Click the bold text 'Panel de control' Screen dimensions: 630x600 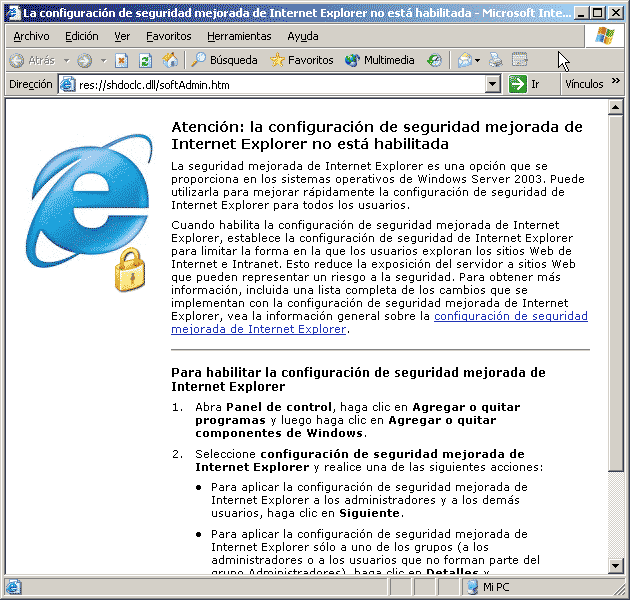pyautogui.click(x=279, y=407)
